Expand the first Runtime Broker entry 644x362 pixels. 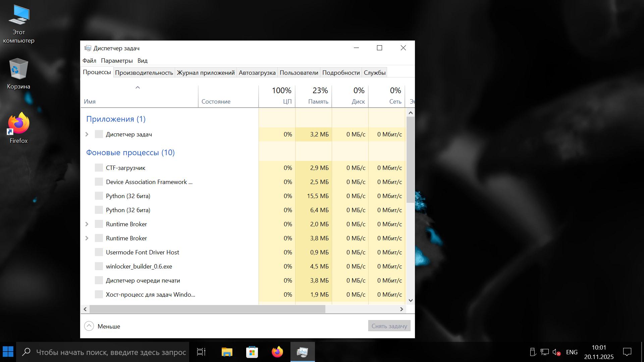[87, 224]
